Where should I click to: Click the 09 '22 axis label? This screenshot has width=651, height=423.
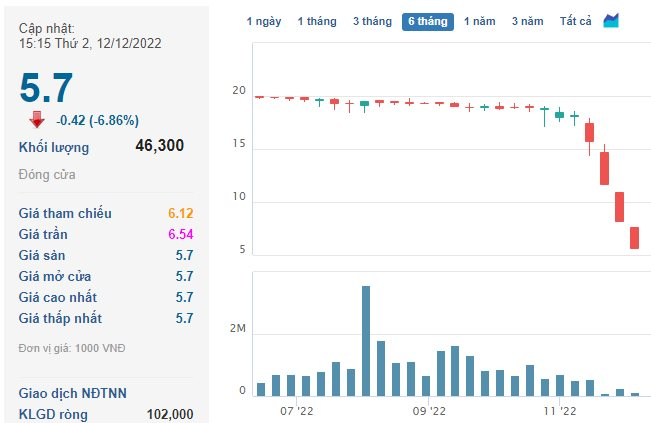click(x=429, y=411)
